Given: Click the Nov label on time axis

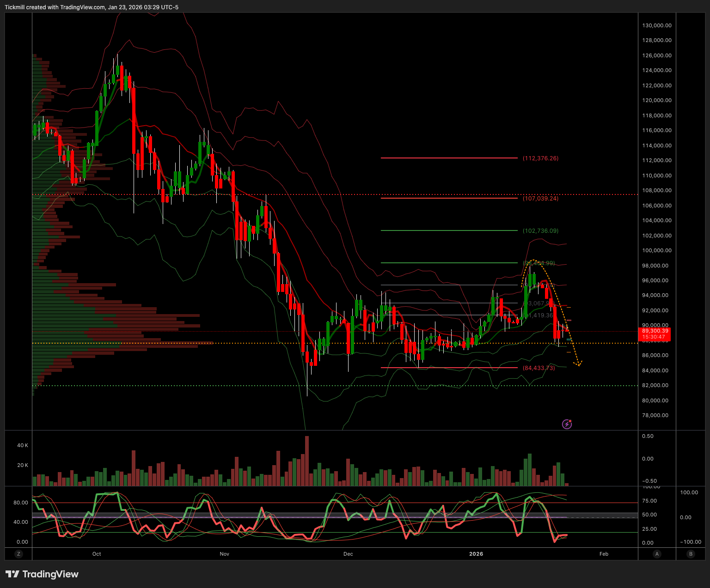Looking at the screenshot, I should [x=224, y=554].
